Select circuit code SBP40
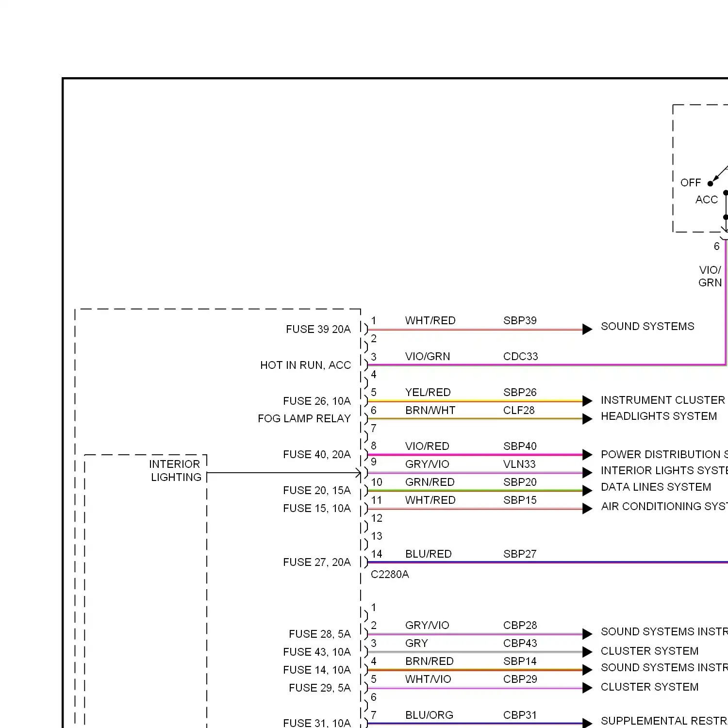The width and height of the screenshot is (728, 728). (x=520, y=446)
